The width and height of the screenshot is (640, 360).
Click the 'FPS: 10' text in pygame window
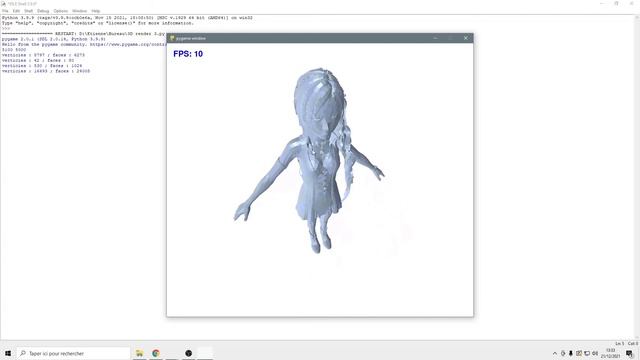[x=188, y=54]
